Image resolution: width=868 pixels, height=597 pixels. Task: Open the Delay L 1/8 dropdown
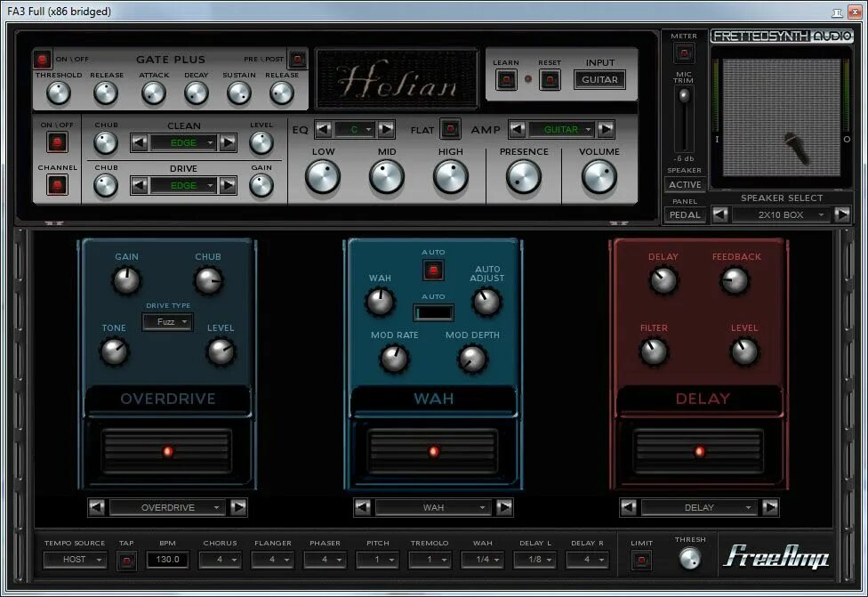[534, 560]
